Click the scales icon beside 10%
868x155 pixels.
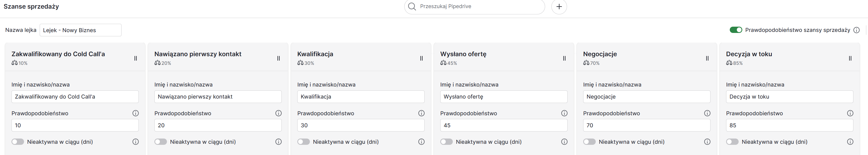(15, 63)
